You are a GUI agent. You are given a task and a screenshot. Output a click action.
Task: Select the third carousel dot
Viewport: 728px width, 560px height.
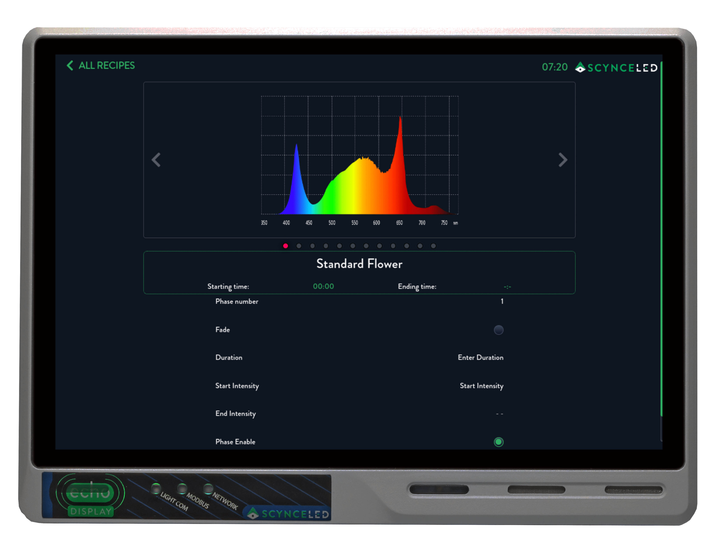pyautogui.click(x=312, y=246)
